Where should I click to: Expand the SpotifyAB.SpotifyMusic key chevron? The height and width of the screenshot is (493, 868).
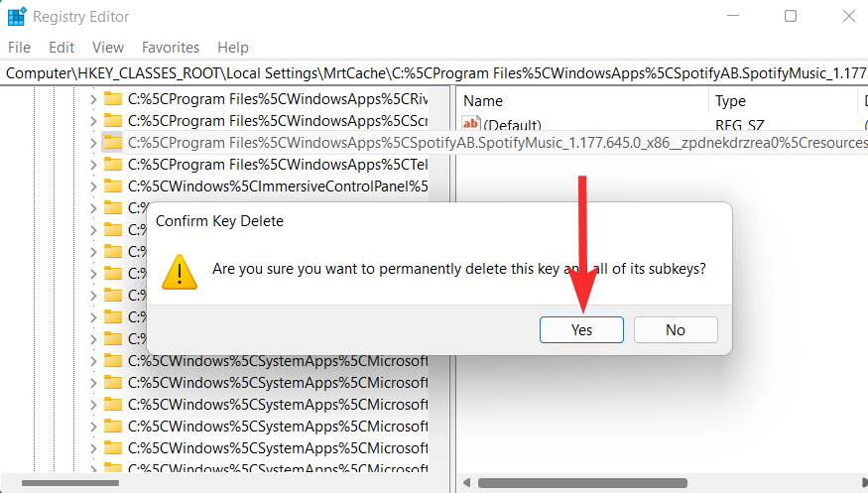(92, 142)
